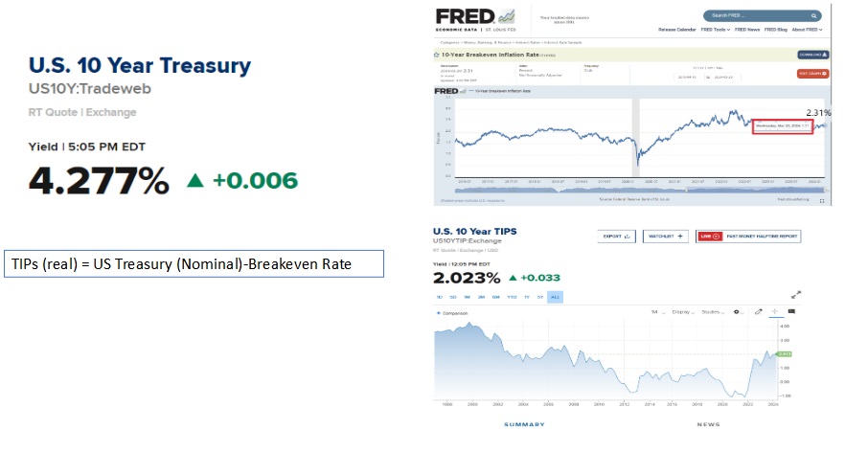Select the ALL time range
This screenshot has height=475, width=868.
556,297
